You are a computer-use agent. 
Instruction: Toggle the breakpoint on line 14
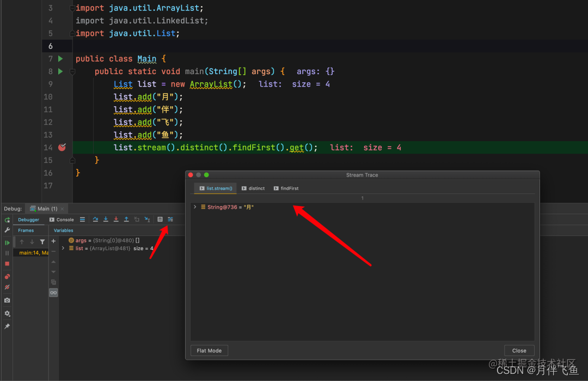point(62,148)
